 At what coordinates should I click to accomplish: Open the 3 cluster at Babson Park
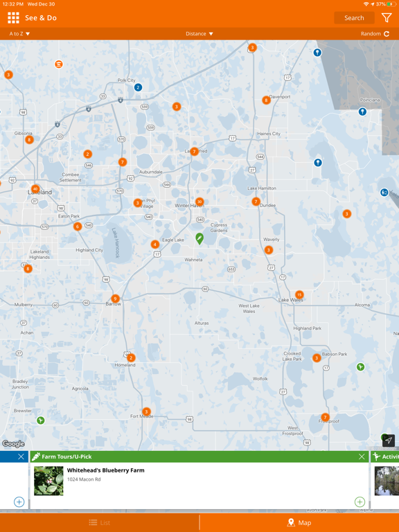pyautogui.click(x=317, y=358)
